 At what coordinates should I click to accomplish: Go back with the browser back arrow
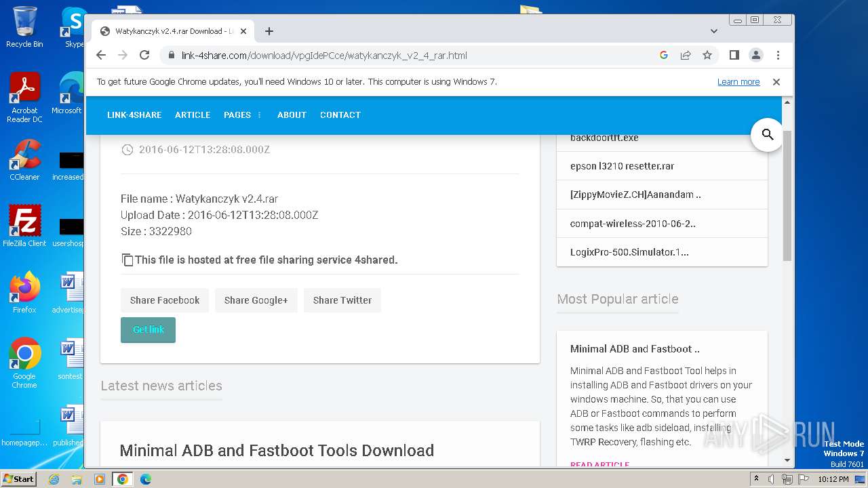pyautogui.click(x=101, y=56)
